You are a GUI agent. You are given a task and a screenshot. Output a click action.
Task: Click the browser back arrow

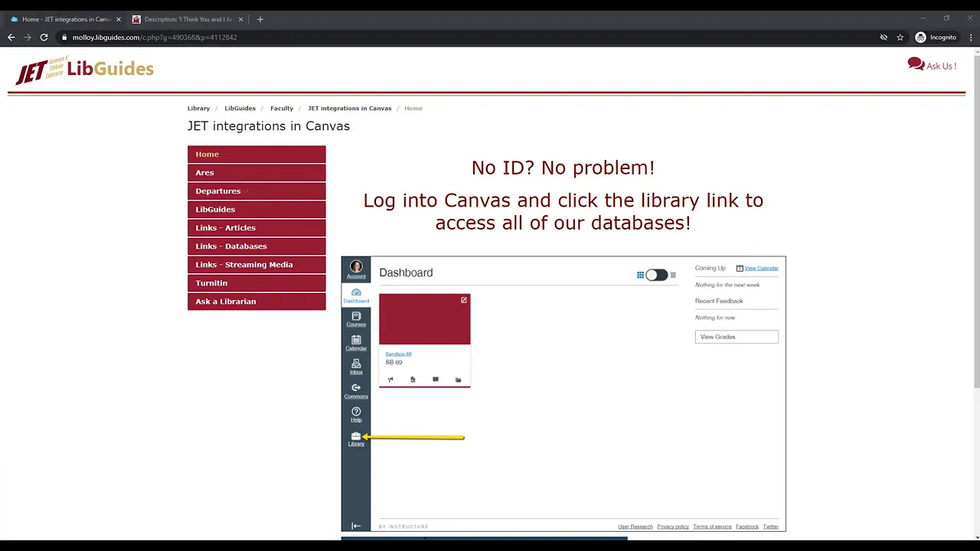pyautogui.click(x=11, y=37)
